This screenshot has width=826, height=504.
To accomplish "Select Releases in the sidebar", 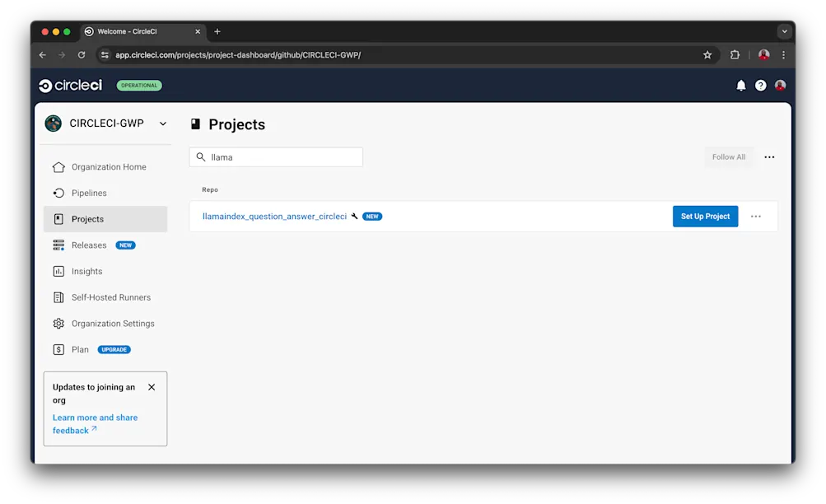I will point(89,245).
